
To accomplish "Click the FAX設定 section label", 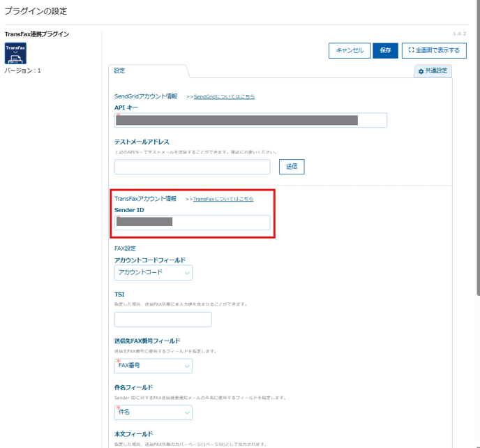I will (125, 248).
